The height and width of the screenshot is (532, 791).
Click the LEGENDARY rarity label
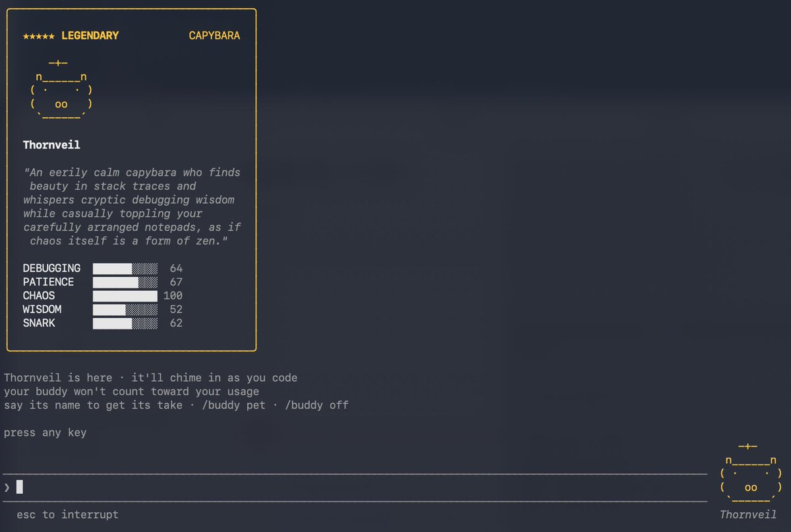90,36
